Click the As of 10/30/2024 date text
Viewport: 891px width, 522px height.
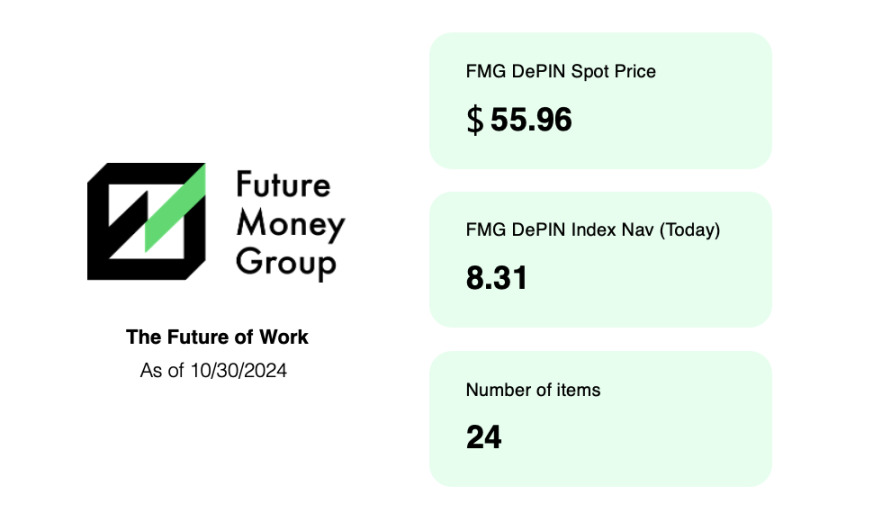coord(213,370)
